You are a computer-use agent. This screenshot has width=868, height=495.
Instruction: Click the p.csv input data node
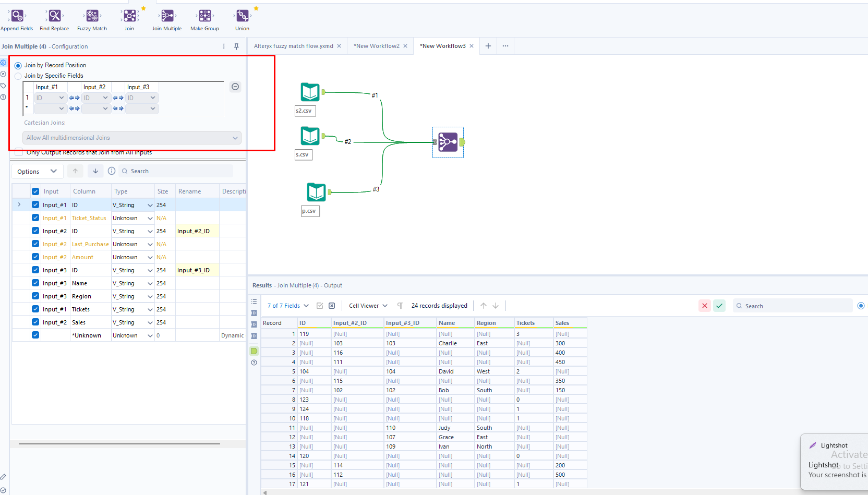[316, 192]
